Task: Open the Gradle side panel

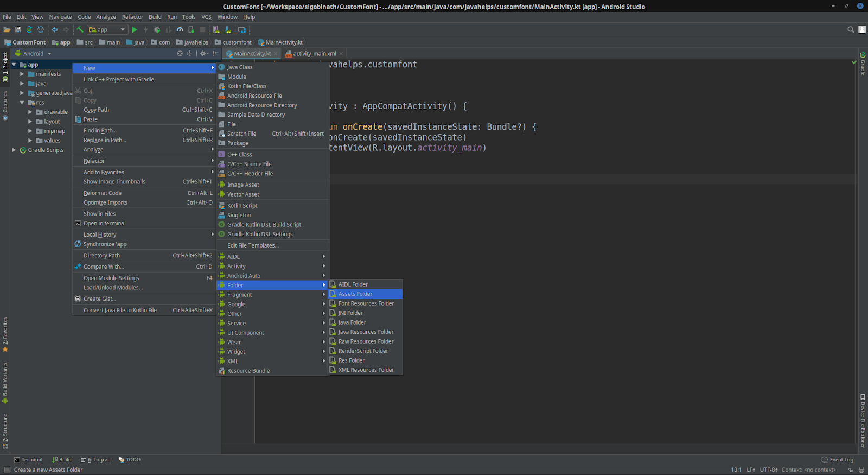Action: (x=863, y=64)
